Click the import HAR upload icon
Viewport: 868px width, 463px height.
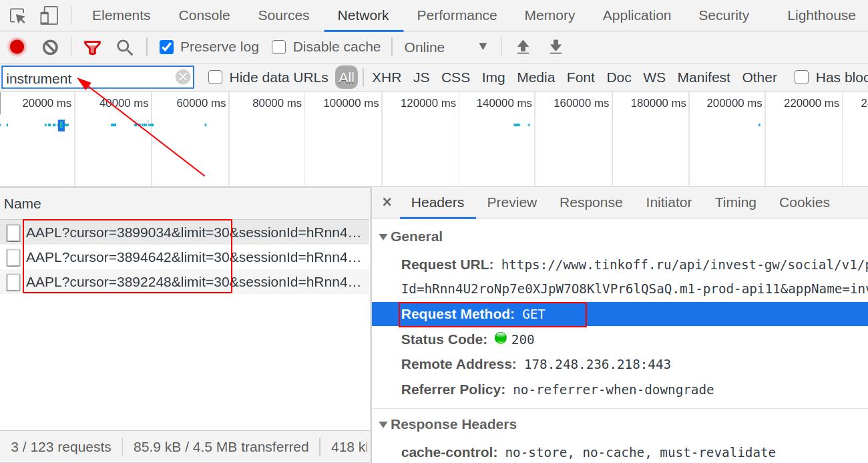523,47
